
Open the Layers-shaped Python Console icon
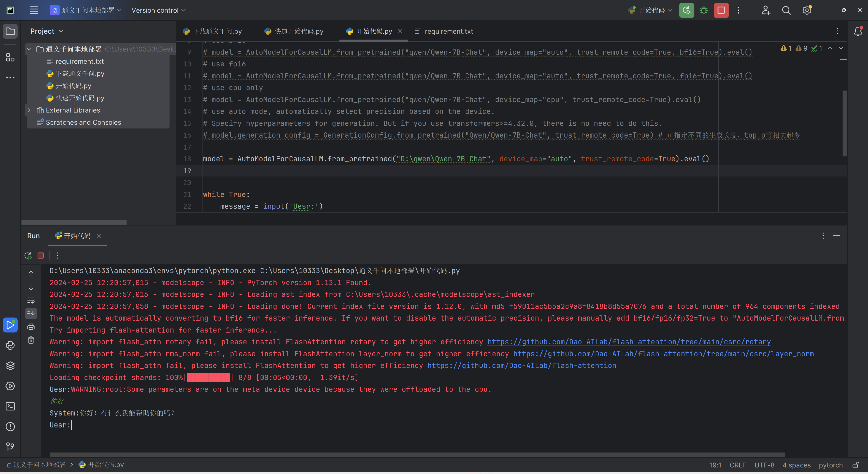[x=10, y=366]
